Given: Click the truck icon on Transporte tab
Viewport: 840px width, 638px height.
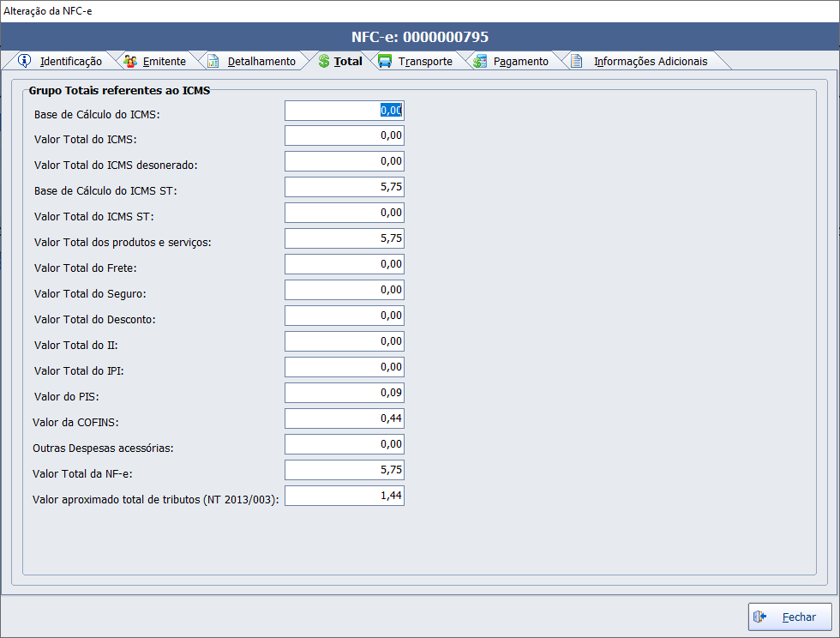Looking at the screenshot, I should [385, 61].
